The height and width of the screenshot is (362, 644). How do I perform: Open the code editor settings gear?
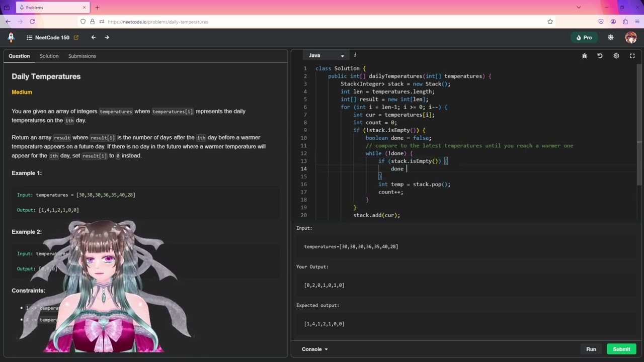tap(616, 56)
